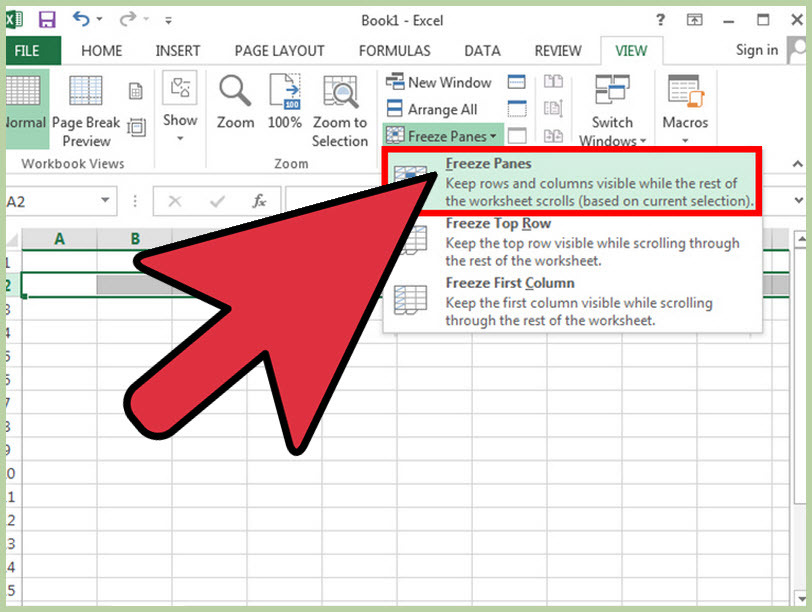The width and height of the screenshot is (812, 612).
Task: Click the Reset Window Position icon
Action: (553, 134)
